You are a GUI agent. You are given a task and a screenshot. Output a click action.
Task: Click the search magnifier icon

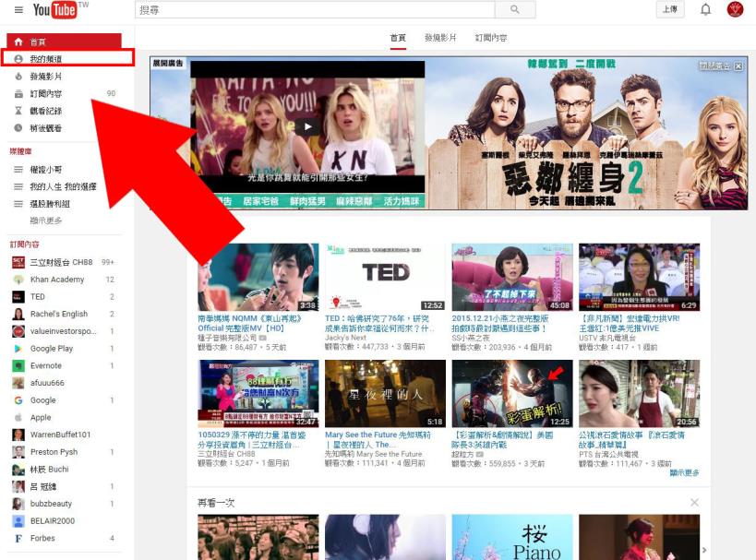coord(514,10)
